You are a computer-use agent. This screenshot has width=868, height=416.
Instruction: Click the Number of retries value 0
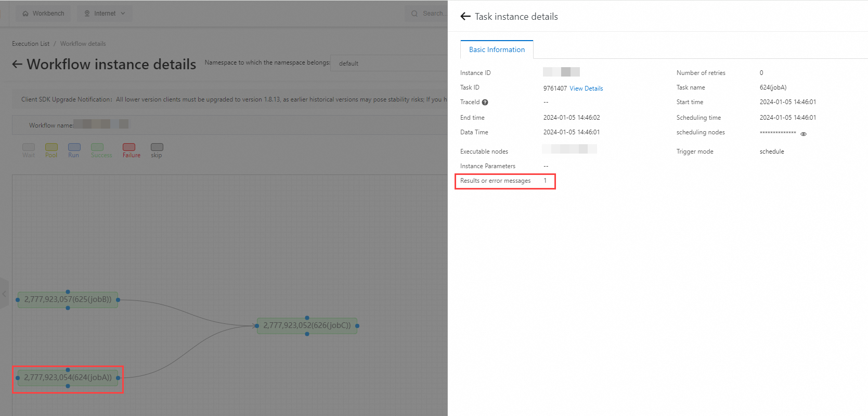[761, 73]
